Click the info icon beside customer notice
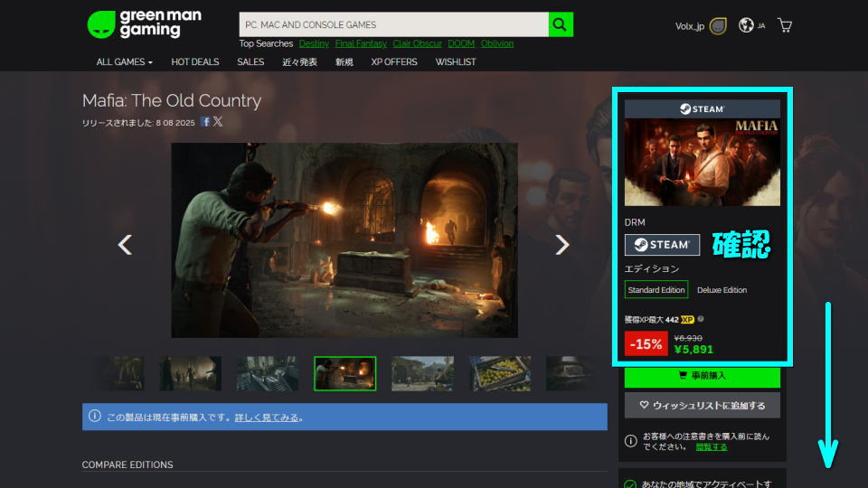 click(x=630, y=441)
